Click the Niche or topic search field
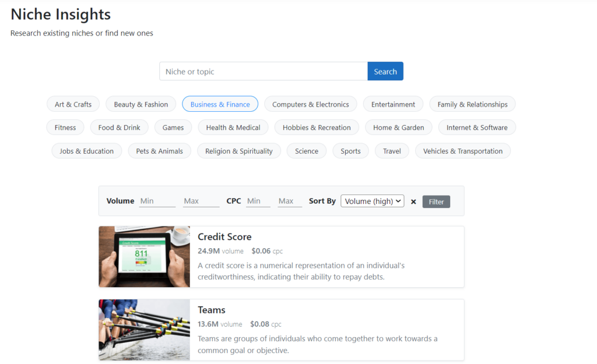The height and width of the screenshot is (364, 597). [x=262, y=70]
